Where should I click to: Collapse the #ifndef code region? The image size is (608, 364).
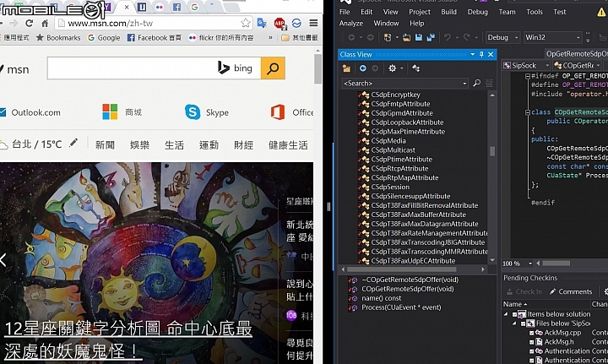[x=527, y=76]
